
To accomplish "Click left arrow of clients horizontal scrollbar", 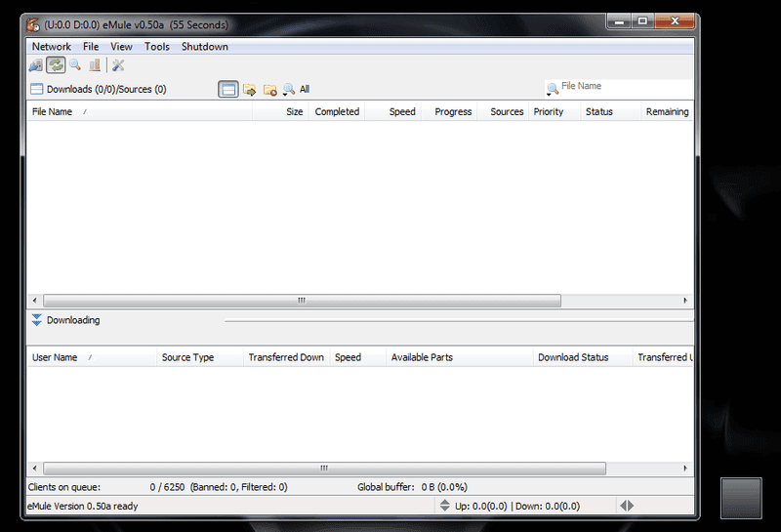I will coord(34,469).
